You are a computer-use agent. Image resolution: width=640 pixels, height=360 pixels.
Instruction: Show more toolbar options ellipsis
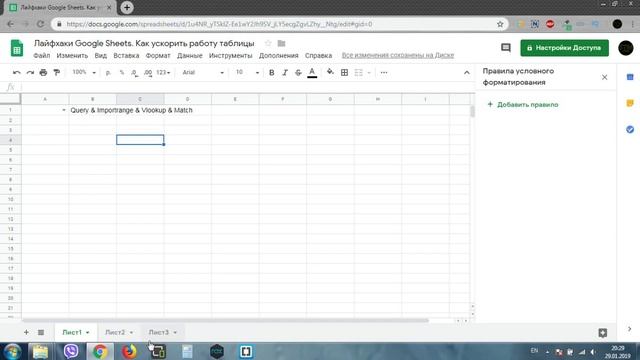384,73
